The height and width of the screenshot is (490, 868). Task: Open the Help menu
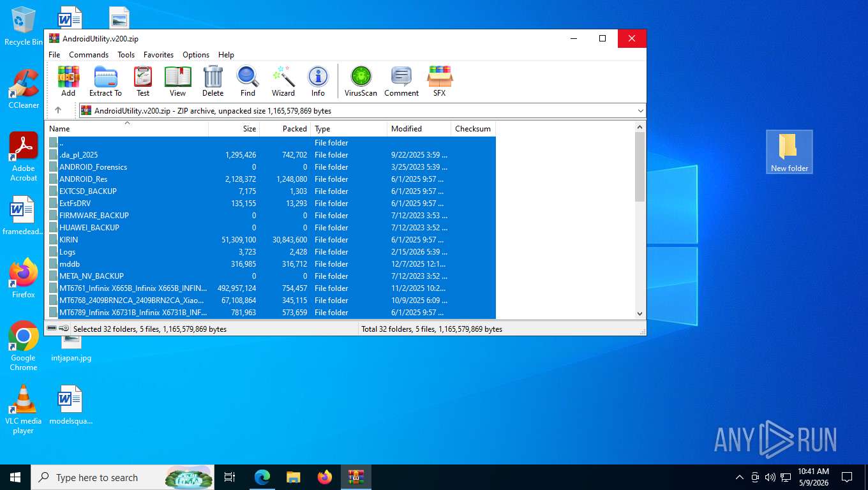226,55
